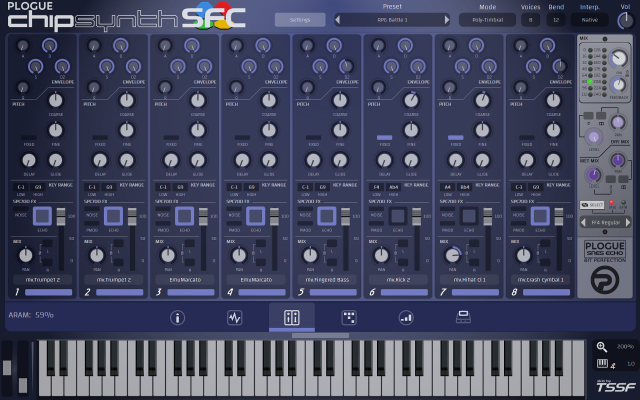Toggle voice 2 enable bar
Viewport: 640px width, 400px height.
tap(120, 292)
